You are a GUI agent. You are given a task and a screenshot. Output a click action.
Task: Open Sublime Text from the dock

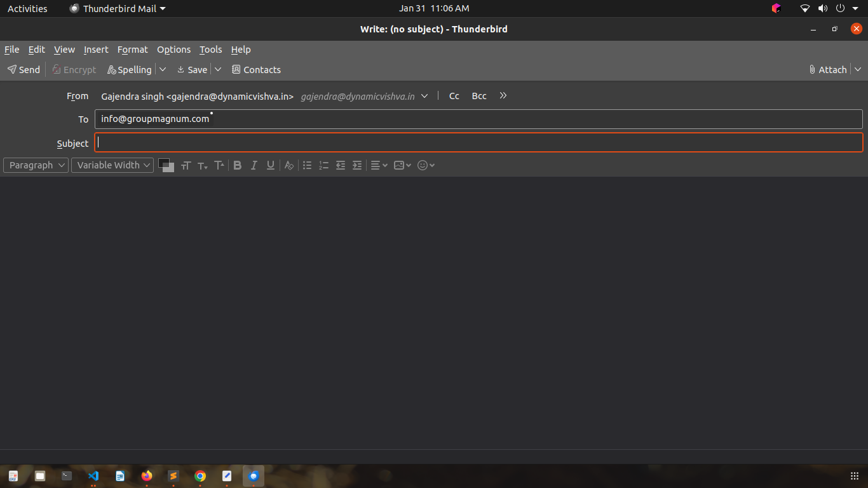coord(173,476)
